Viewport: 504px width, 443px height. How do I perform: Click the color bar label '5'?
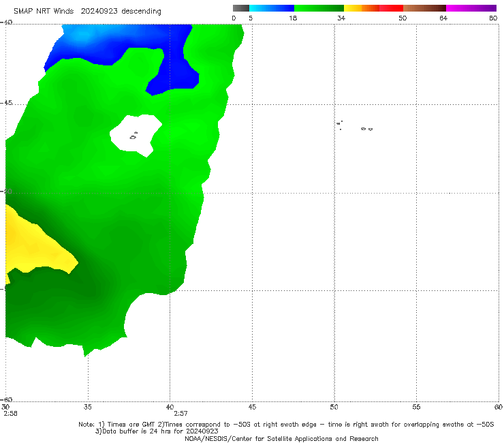tap(251, 18)
